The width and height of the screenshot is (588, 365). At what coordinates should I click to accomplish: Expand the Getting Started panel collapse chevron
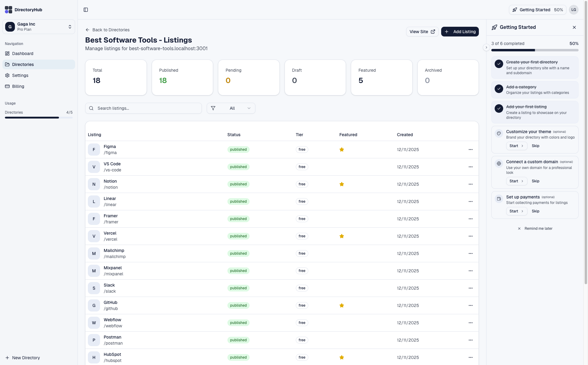coord(486,47)
